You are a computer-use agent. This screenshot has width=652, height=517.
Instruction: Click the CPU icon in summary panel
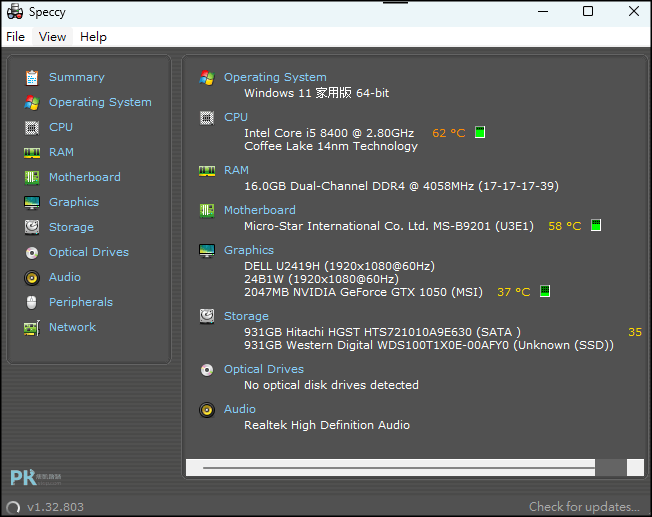207,118
